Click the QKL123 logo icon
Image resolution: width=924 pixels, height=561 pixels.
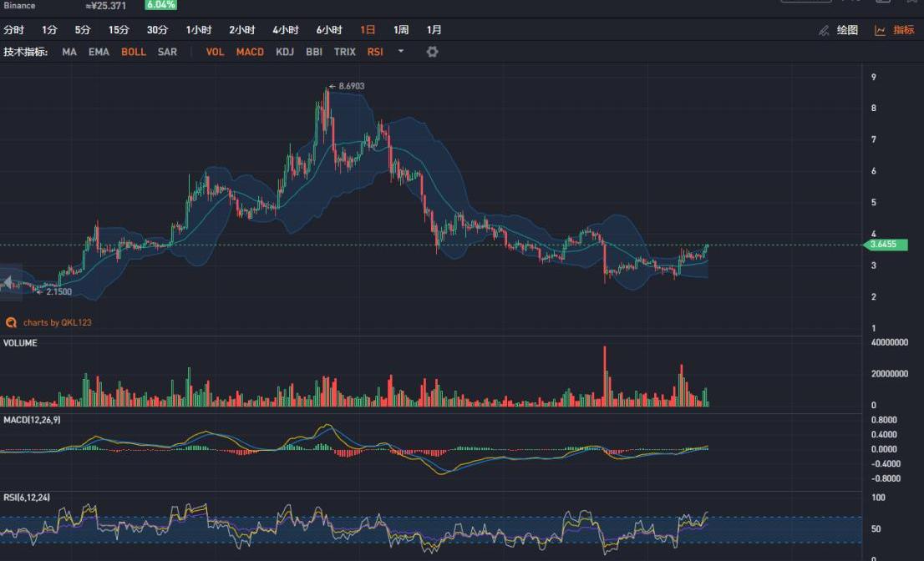click(x=12, y=322)
